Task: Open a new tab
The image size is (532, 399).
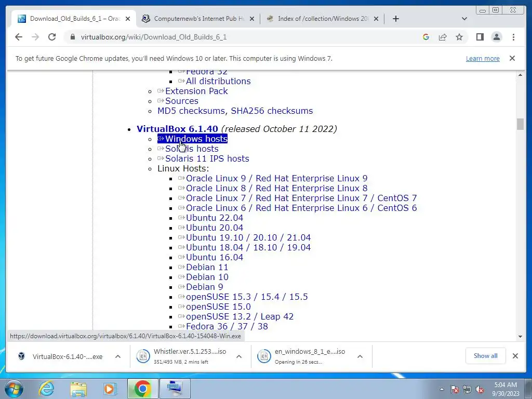Action: click(x=395, y=19)
